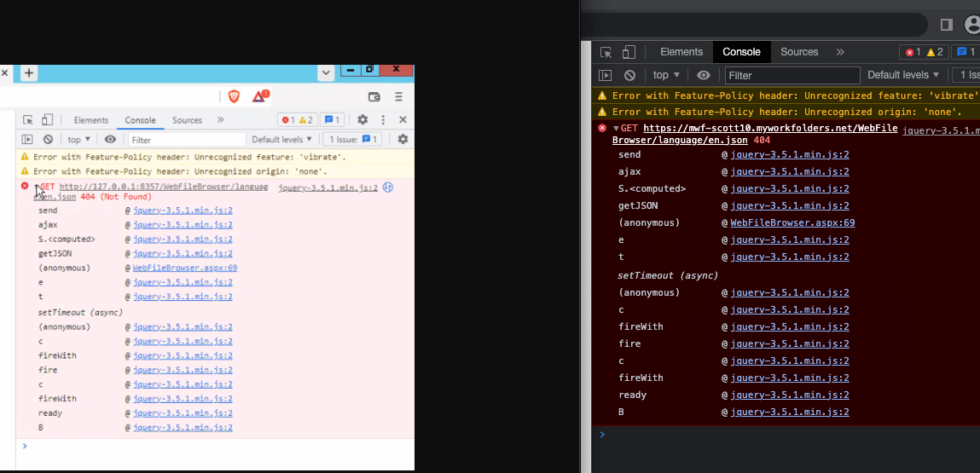Screen dimensions: 980x473
Task: Toggle live expression eye in left console
Action: coord(110,140)
